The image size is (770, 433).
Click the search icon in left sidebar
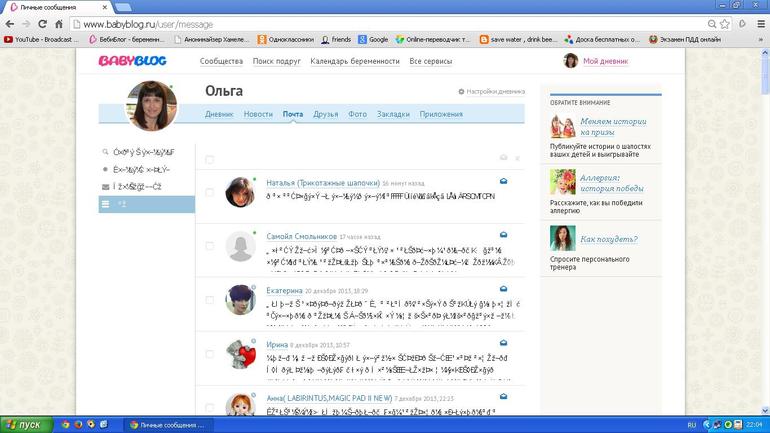click(x=105, y=152)
